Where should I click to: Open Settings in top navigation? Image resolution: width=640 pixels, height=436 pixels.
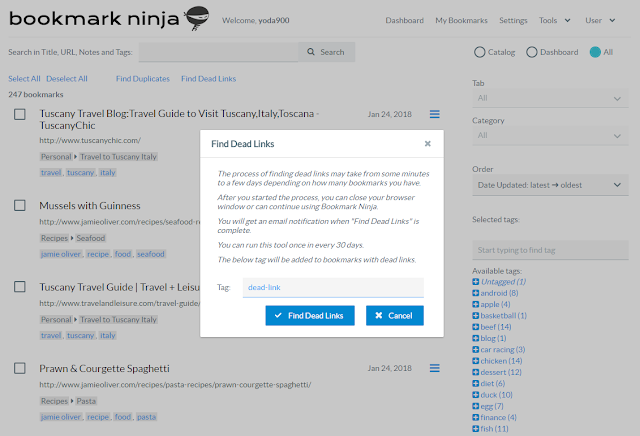point(513,20)
